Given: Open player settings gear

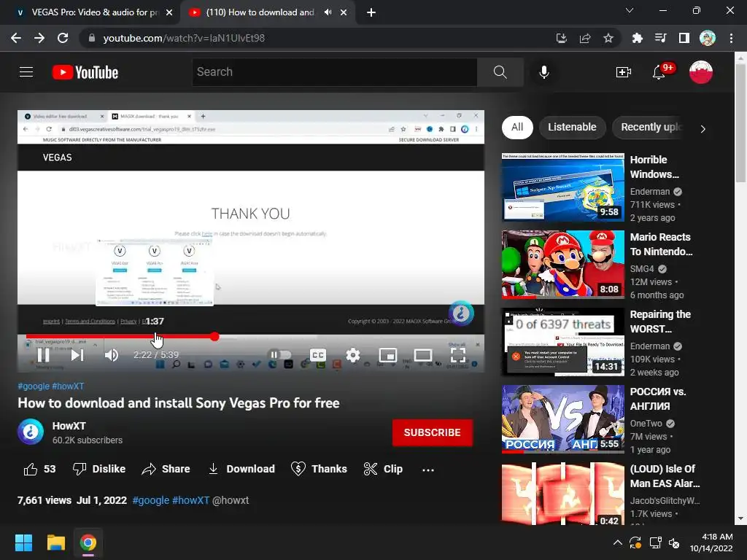Looking at the screenshot, I should click(x=353, y=355).
